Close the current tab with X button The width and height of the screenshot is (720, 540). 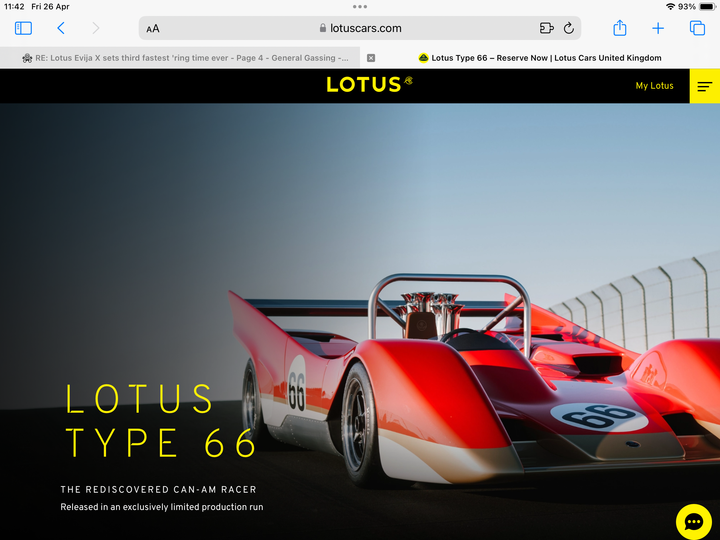pos(371,58)
